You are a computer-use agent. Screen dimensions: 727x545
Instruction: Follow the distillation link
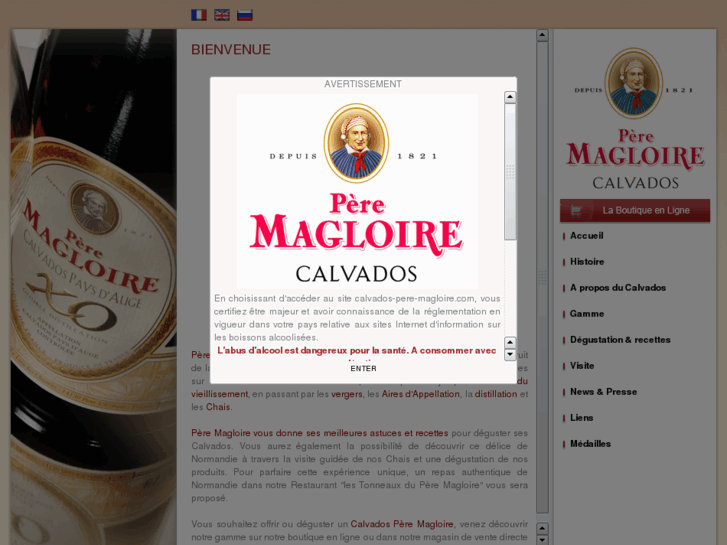[x=496, y=394]
